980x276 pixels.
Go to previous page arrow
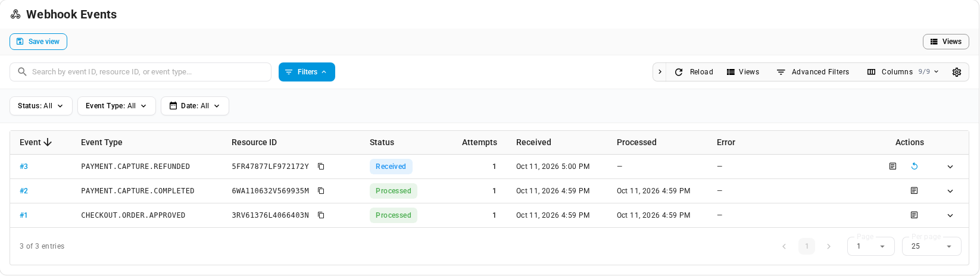pos(784,246)
